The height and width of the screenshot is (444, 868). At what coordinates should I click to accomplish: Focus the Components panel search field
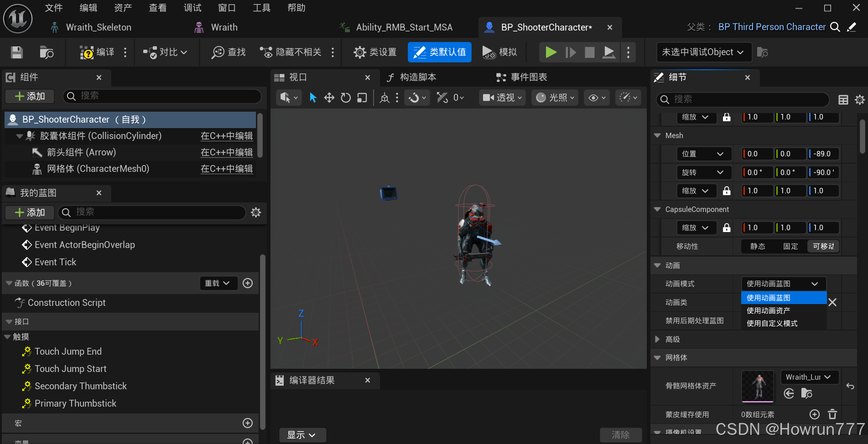pos(162,96)
